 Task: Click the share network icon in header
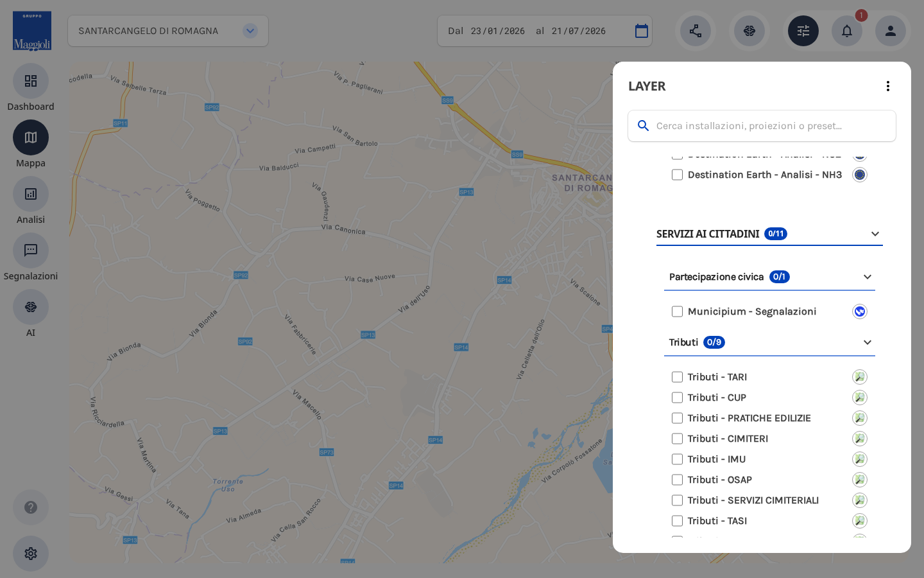pyautogui.click(x=696, y=31)
